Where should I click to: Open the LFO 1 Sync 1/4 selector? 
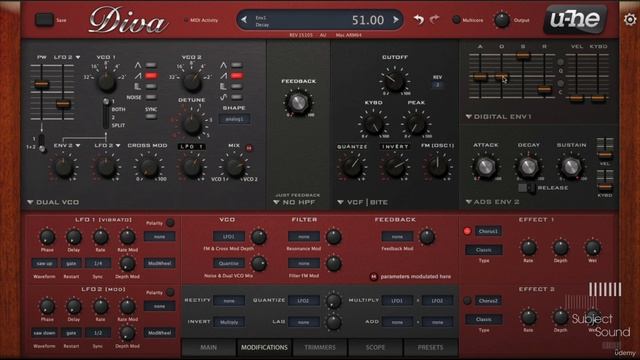(x=98, y=263)
